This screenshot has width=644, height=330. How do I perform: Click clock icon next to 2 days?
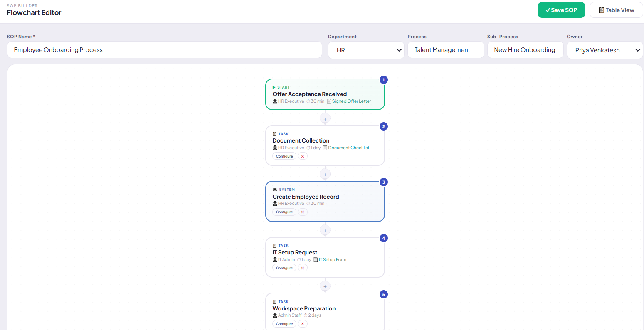[x=306, y=315]
